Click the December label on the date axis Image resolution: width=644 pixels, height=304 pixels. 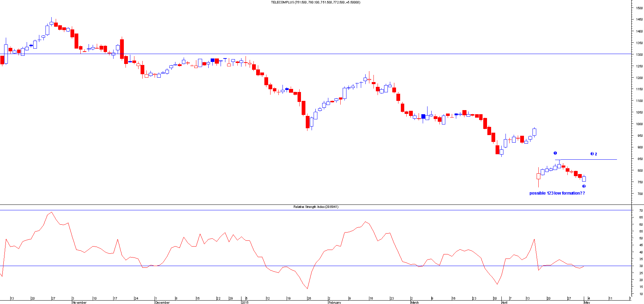tap(162, 302)
